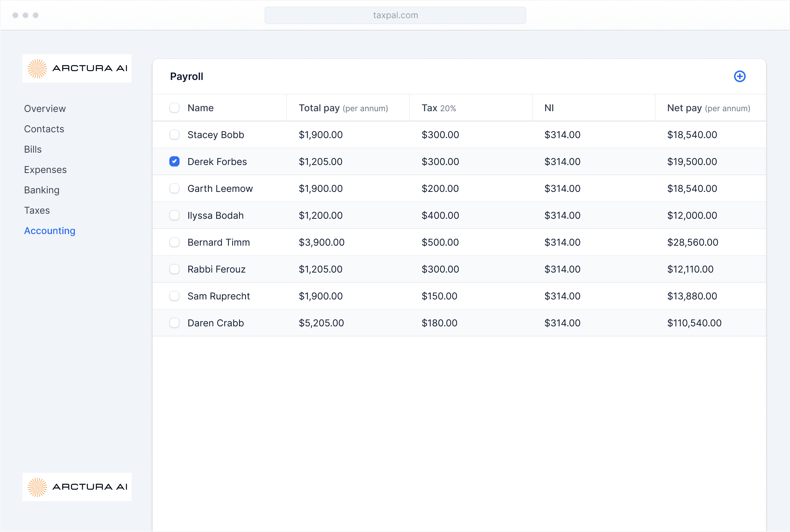Open the Expenses page
The image size is (790, 532).
click(45, 170)
